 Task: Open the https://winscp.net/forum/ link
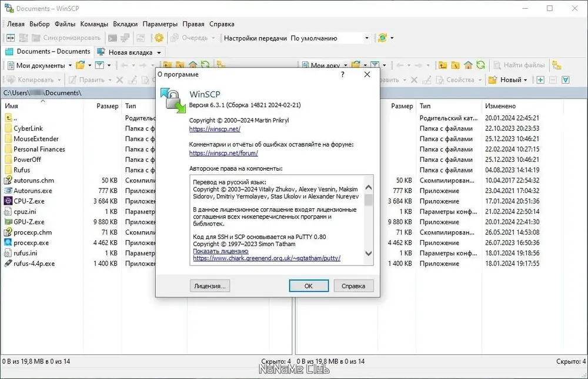223,153
